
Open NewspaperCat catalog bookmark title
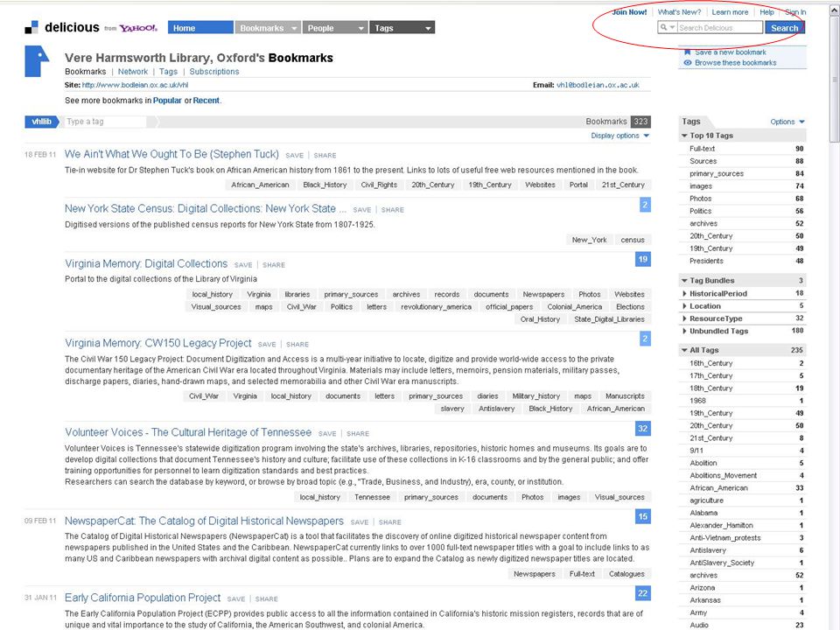[x=204, y=521]
